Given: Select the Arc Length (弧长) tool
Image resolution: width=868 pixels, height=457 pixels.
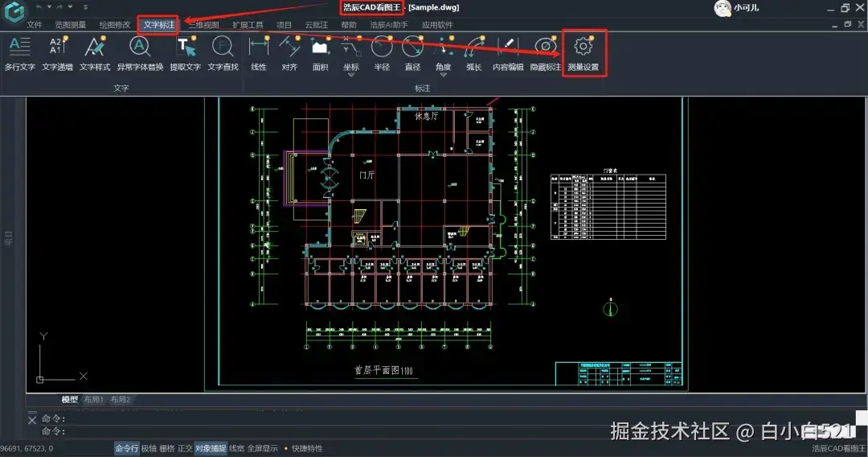Looking at the screenshot, I should click(x=474, y=53).
